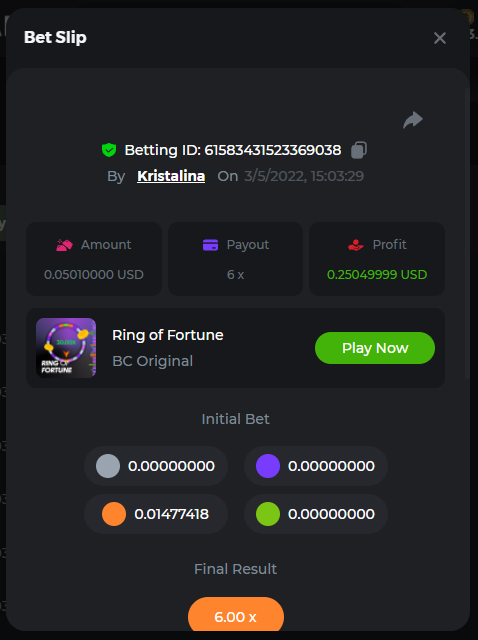Click the green verified shield icon
This screenshot has width=478, height=640.
point(109,150)
